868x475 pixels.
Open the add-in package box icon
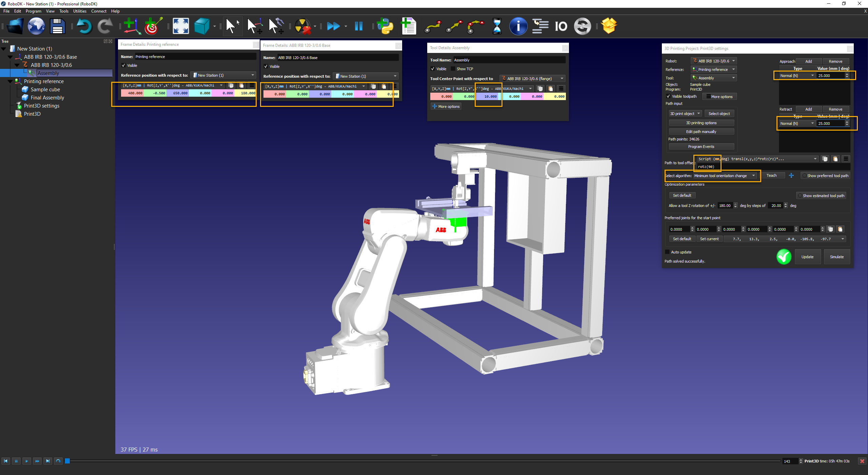click(609, 26)
